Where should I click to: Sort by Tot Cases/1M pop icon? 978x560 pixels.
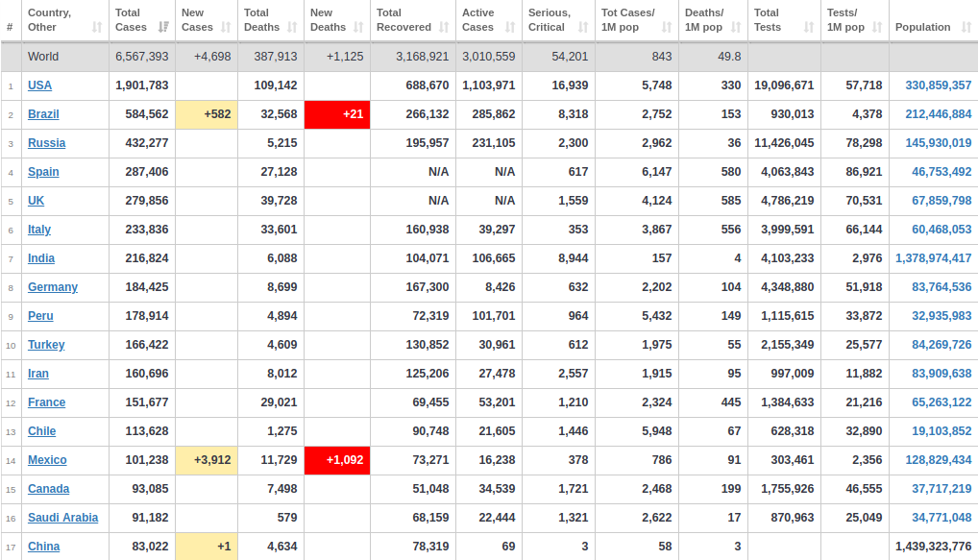[667, 28]
